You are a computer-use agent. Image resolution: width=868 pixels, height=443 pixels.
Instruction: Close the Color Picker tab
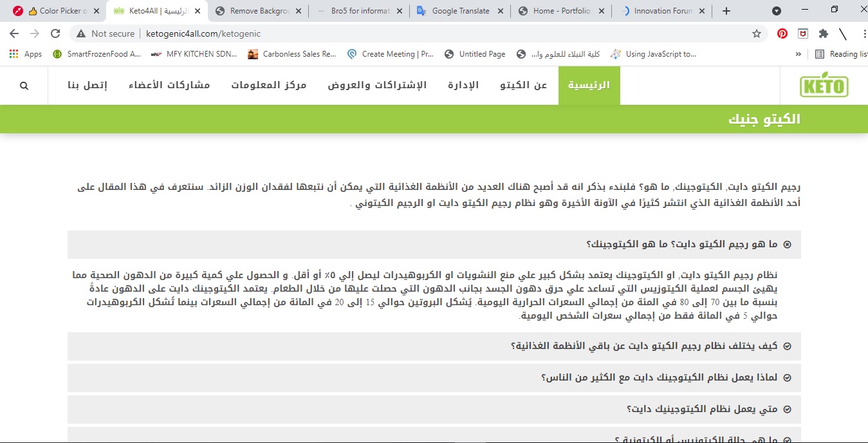96,11
